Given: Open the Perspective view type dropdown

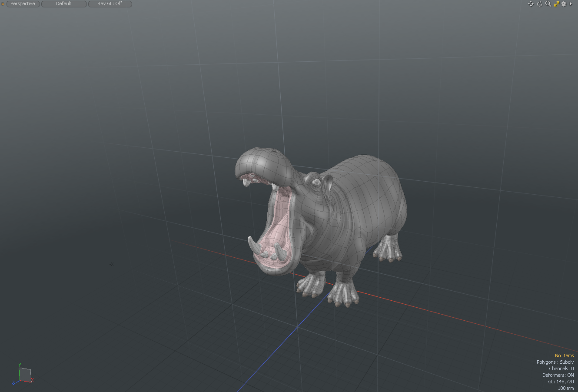Looking at the screenshot, I should pos(23,4).
